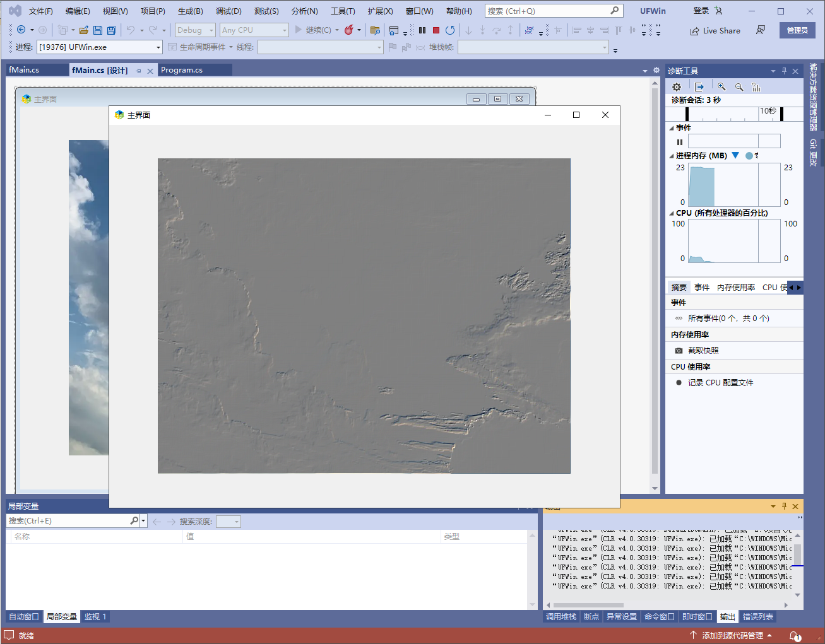Click the Restart debugging circular arrow
Screen dimensions: 825x644
click(x=450, y=30)
